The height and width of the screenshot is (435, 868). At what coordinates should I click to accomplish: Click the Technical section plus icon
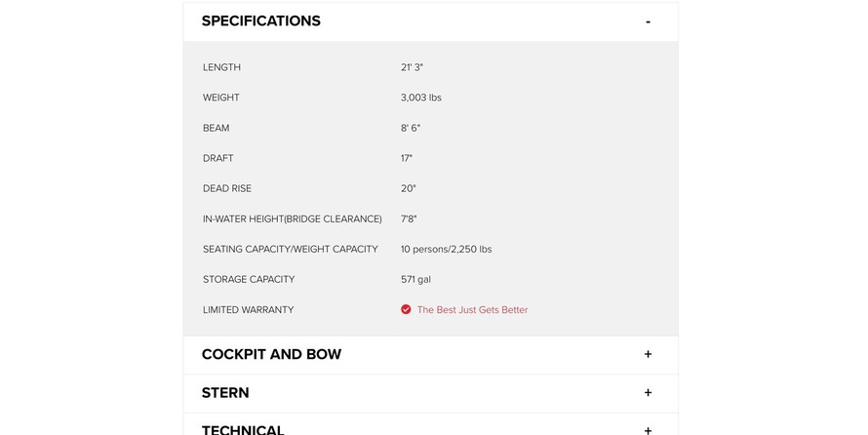(x=648, y=429)
